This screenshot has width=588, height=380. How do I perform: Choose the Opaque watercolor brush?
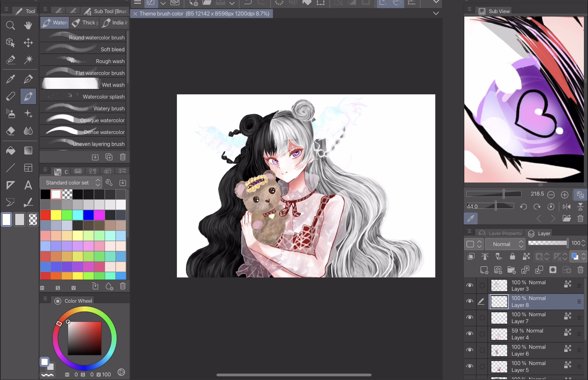[83, 120]
